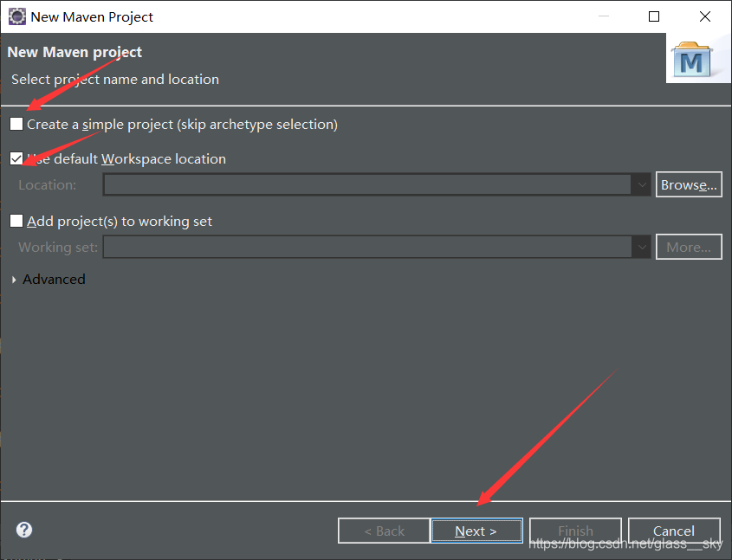Click inside the Working set field
The width and height of the screenshot is (732, 560).
pyautogui.click(x=368, y=247)
